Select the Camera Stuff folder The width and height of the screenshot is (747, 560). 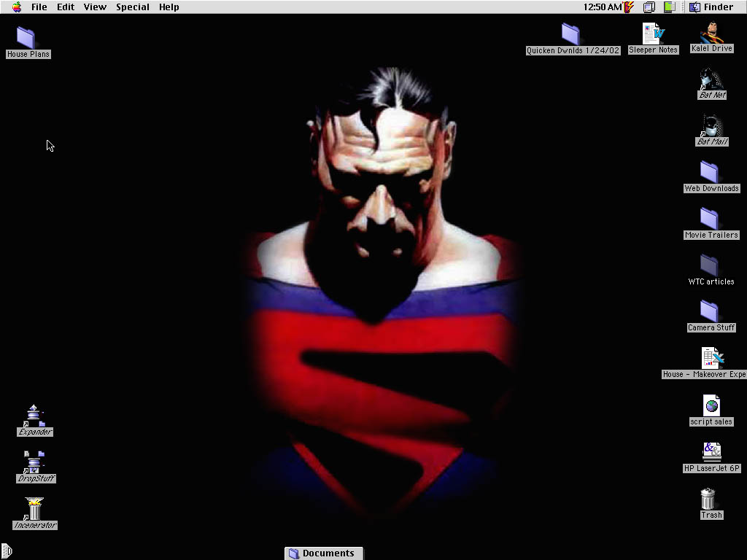point(709,311)
